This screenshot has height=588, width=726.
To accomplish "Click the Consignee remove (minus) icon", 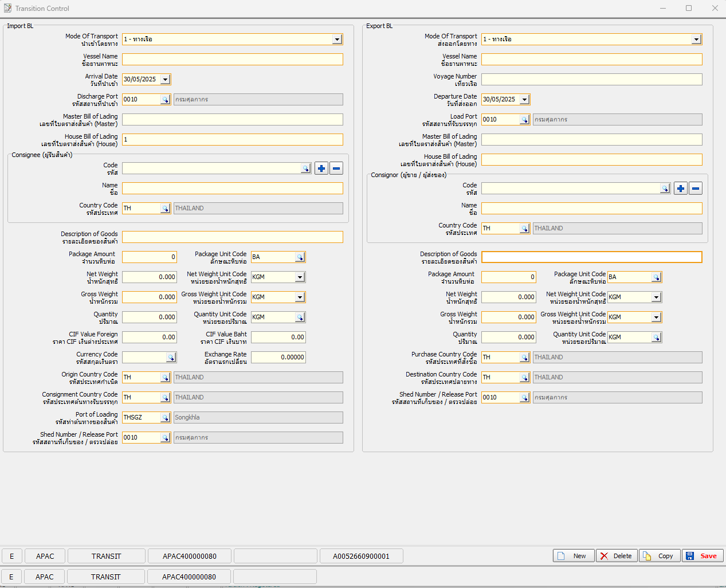I will click(336, 168).
